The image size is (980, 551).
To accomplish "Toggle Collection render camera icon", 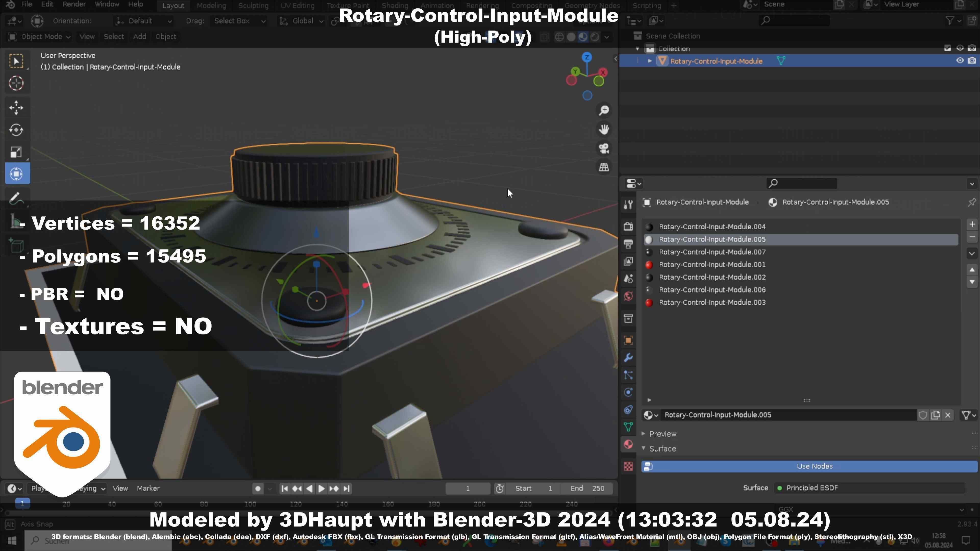I will click(x=972, y=48).
